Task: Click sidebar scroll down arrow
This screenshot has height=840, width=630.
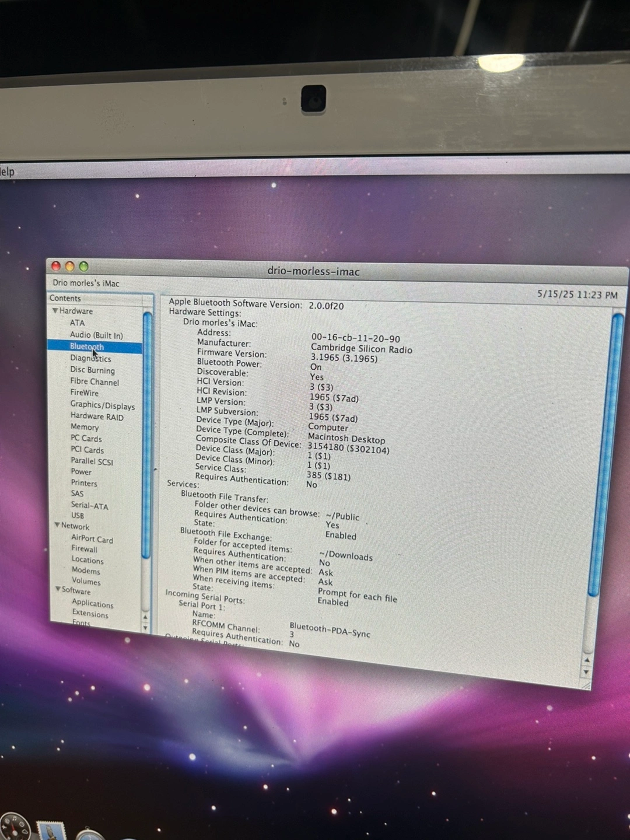Action: click(x=145, y=628)
